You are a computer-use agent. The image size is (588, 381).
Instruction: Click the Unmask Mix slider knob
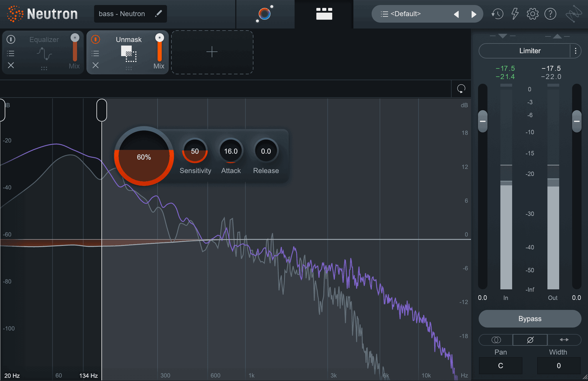pos(160,38)
